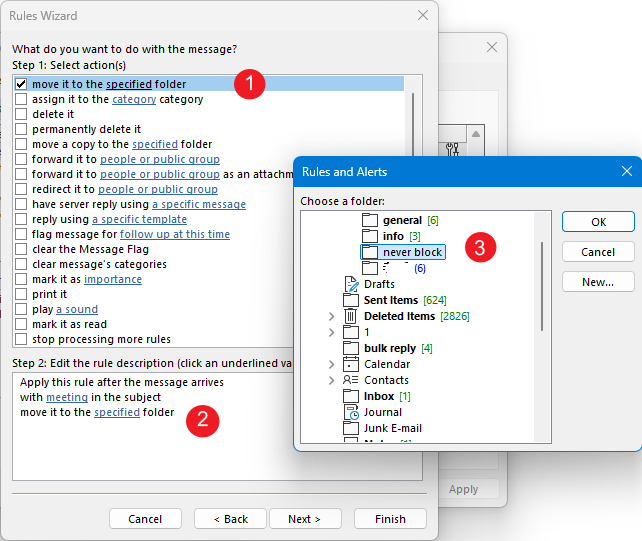Click scroll up arrow in background window
This screenshot has width=642, height=541.
coord(476,134)
